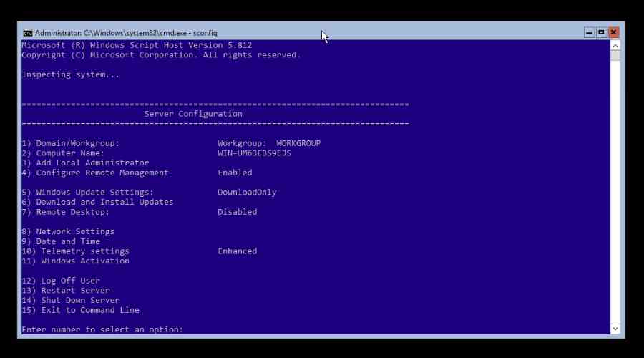Click the '9) Date and Time' line
The image size is (644, 358).
(x=61, y=242)
